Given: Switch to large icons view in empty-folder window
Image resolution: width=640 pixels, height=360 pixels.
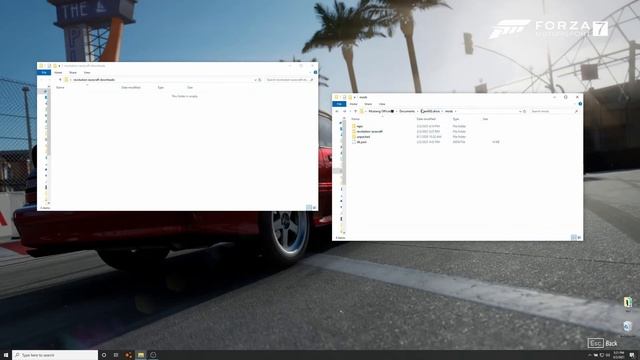Looking at the screenshot, I should point(314,208).
